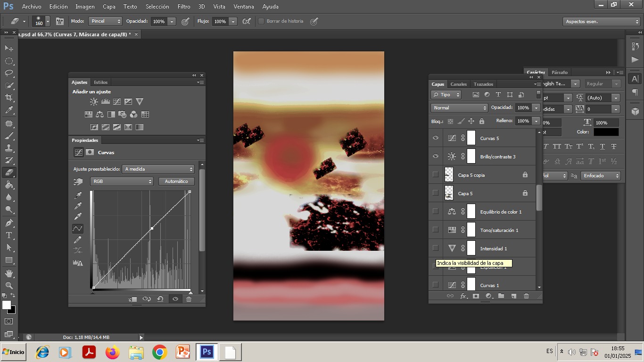Click the text Color swatch in Carácter
644x362 pixels.
(606, 132)
